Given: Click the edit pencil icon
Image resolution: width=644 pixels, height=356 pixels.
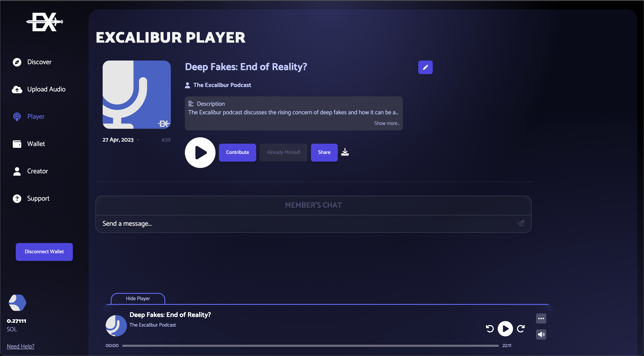Looking at the screenshot, I should click(425, 67).
